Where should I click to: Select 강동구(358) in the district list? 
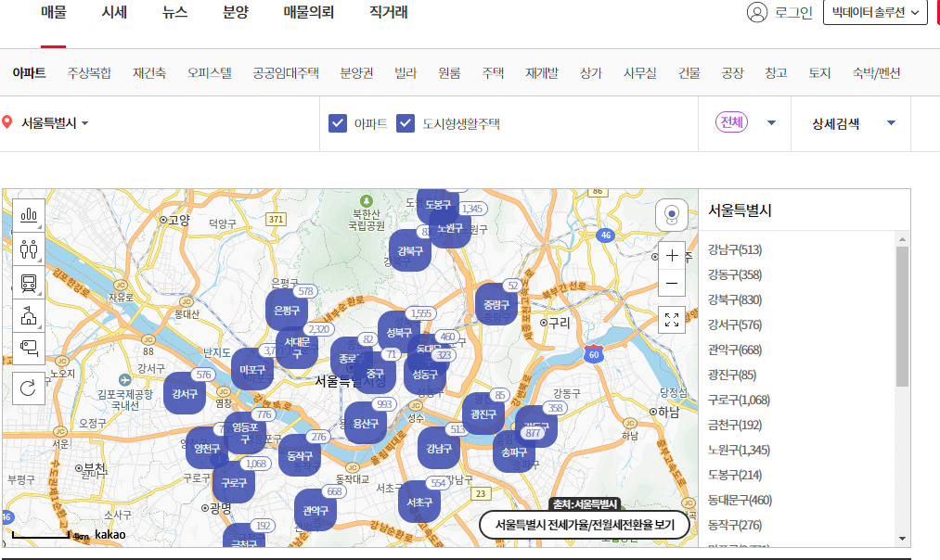(x=734, y=275)
